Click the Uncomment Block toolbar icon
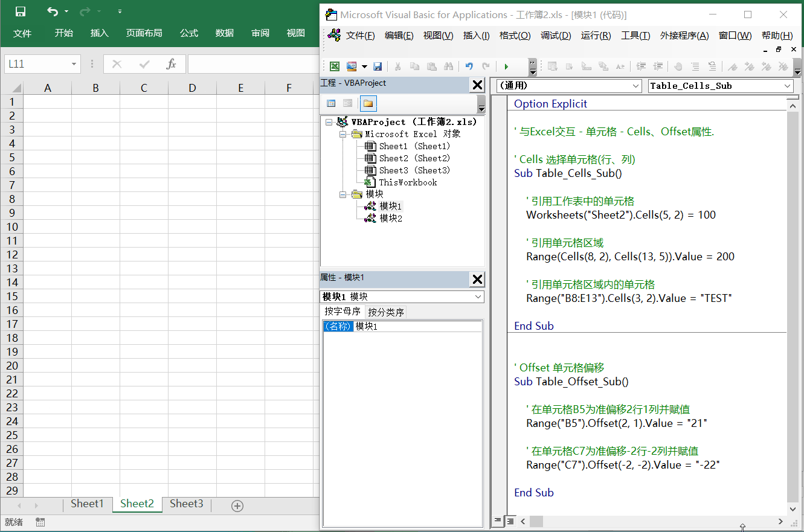Image resolution: width=804 pixels, height=532 pixels. [712, 66]
